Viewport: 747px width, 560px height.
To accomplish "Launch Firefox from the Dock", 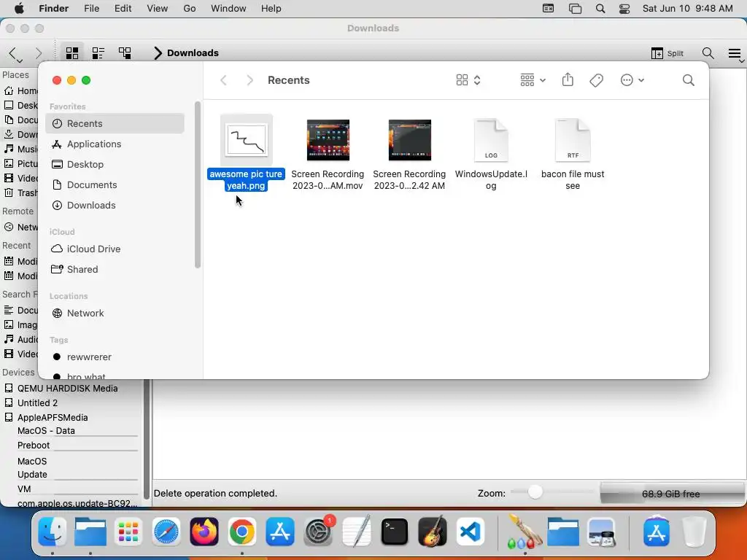I will (204, 532).
